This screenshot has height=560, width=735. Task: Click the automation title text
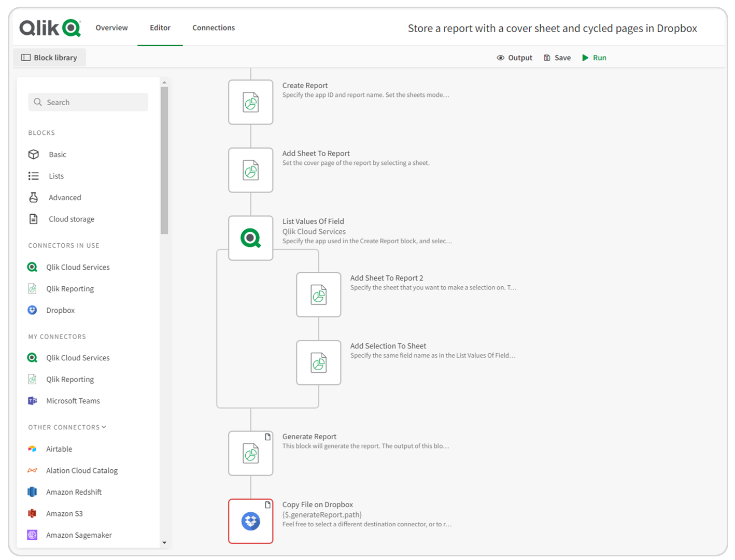tap(553, 29)
